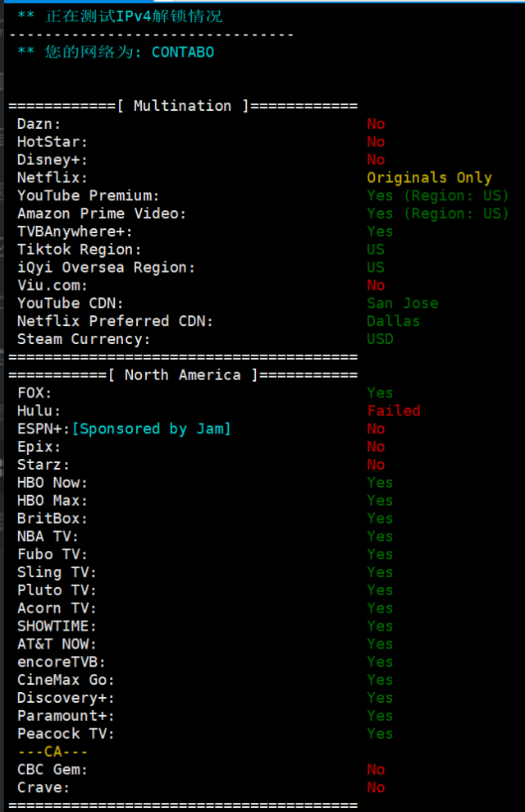Click the CBC Gem line label

point(52,769)
